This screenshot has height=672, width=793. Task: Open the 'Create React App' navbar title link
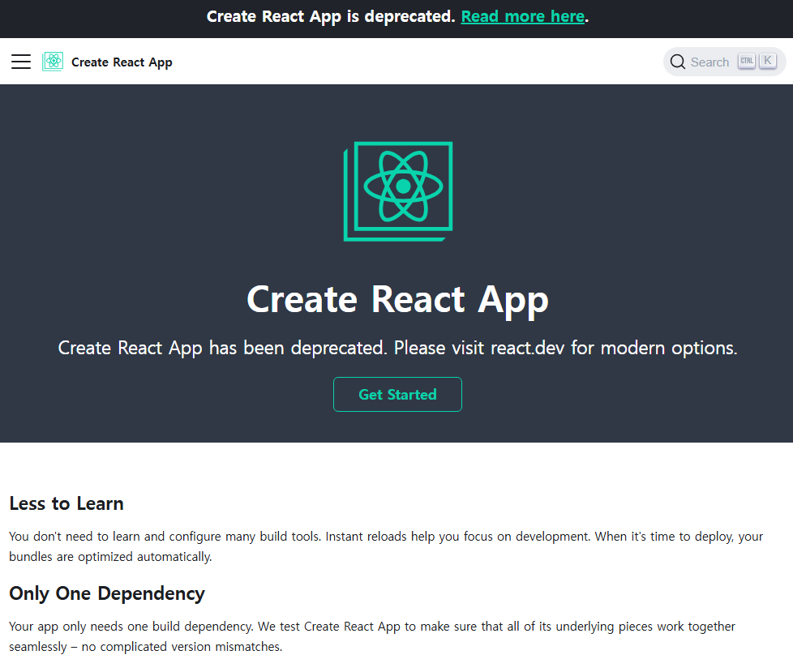click(x=122, y=62)
